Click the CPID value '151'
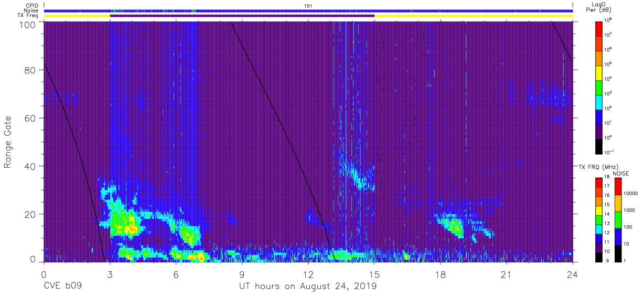Image resolution: width=644 pixels, height=297 pixels. pos(308,5)
